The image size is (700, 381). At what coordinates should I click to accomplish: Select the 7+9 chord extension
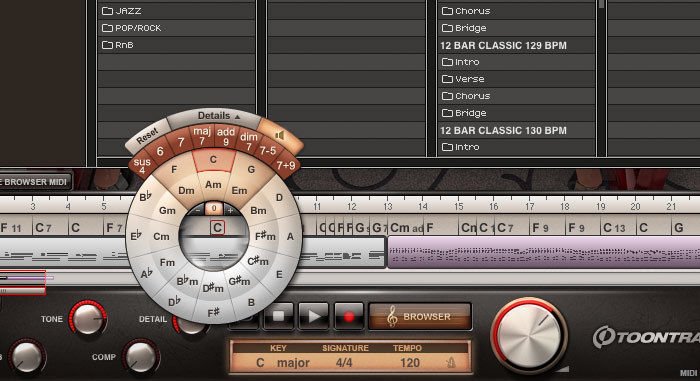286,165
